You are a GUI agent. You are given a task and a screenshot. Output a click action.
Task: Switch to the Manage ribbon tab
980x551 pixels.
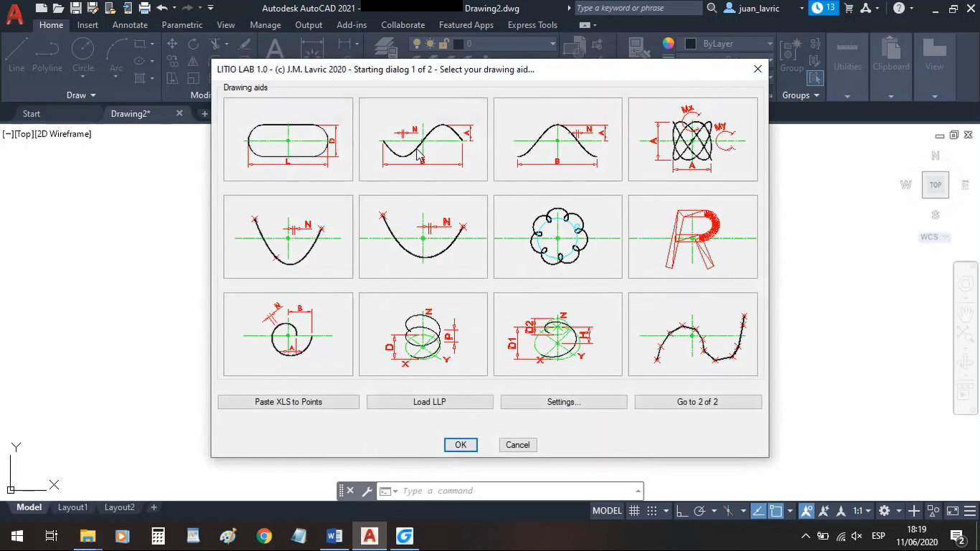(265, 25)
